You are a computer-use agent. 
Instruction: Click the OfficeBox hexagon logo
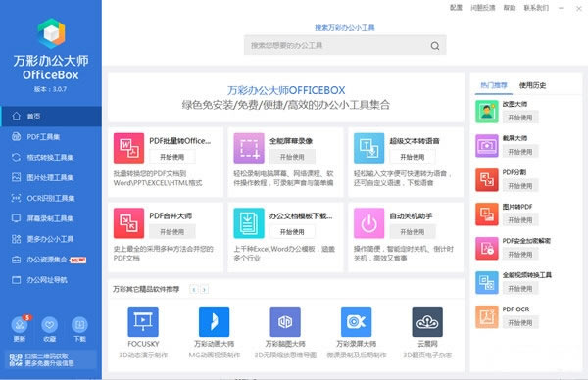tap(51, 33)
